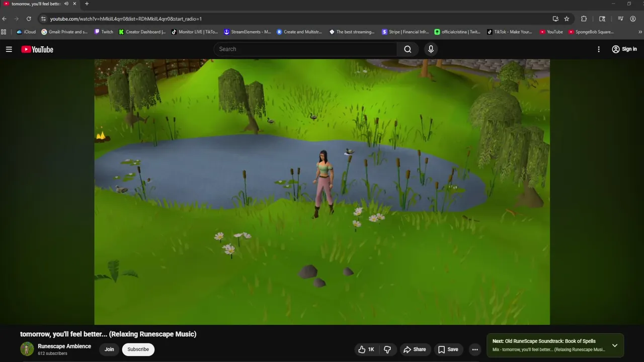This screenshot has width=644, height=362.
Task: Open the iCloud bookmark
Action: tap(26, 32)
